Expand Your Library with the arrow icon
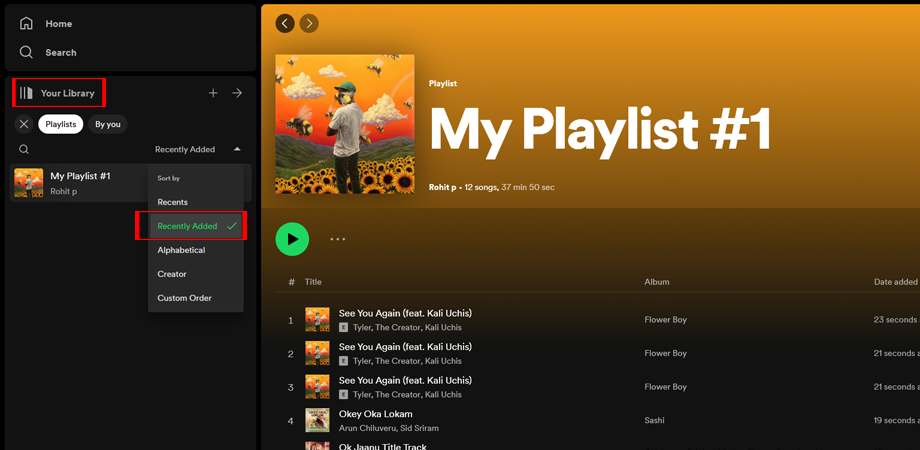920x450 pixels. point(237,93)
